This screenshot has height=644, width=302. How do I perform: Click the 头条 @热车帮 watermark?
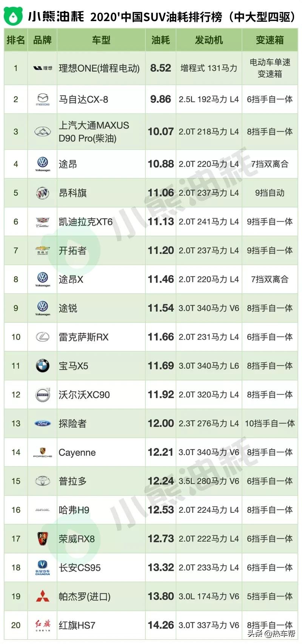271,633
